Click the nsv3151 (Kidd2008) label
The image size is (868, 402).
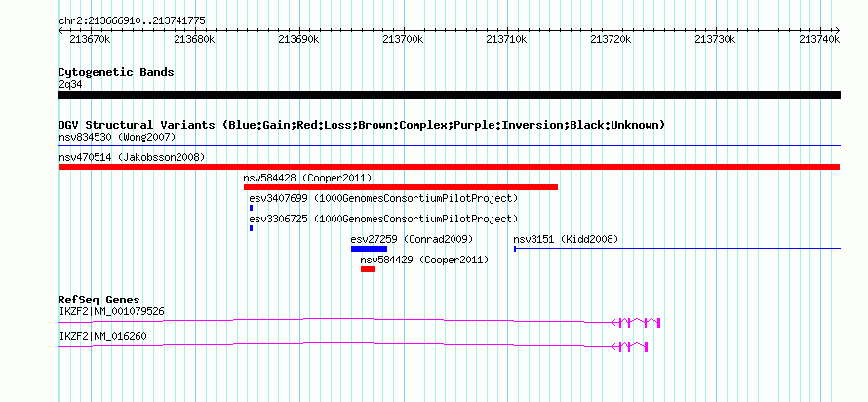pos(566,239)
